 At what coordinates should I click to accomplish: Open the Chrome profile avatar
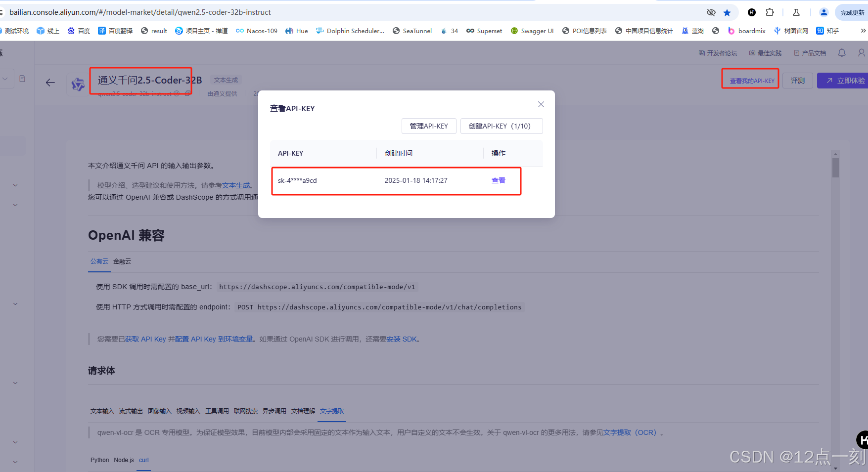824,12
